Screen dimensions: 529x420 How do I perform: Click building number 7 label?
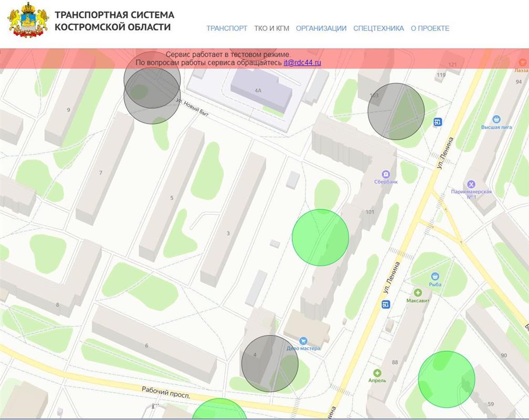pyautogui.click(x=101, y=173)
